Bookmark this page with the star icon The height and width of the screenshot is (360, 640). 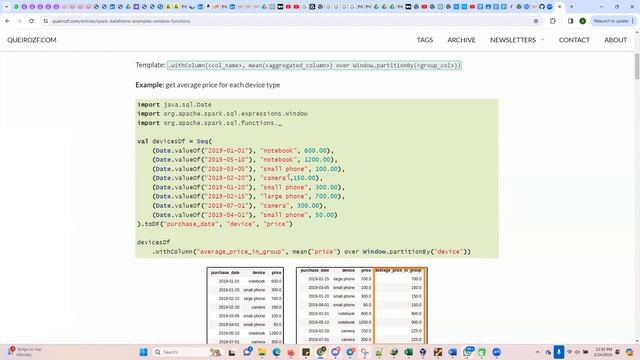click(x=536, y=21)
